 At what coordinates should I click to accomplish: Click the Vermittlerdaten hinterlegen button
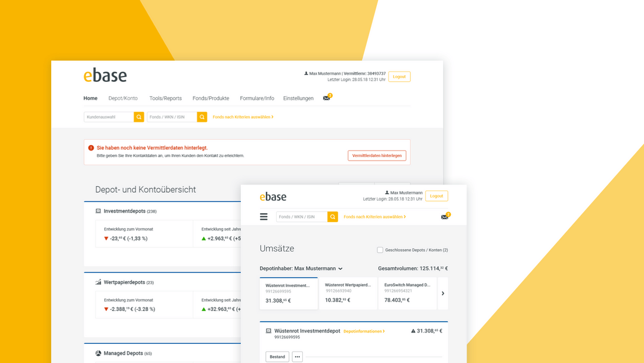(377, 155)
